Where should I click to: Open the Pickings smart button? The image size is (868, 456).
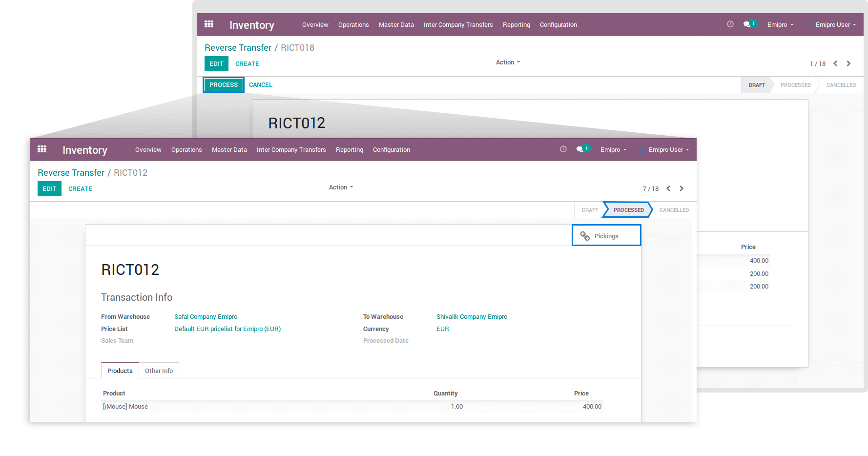(606, 236)
